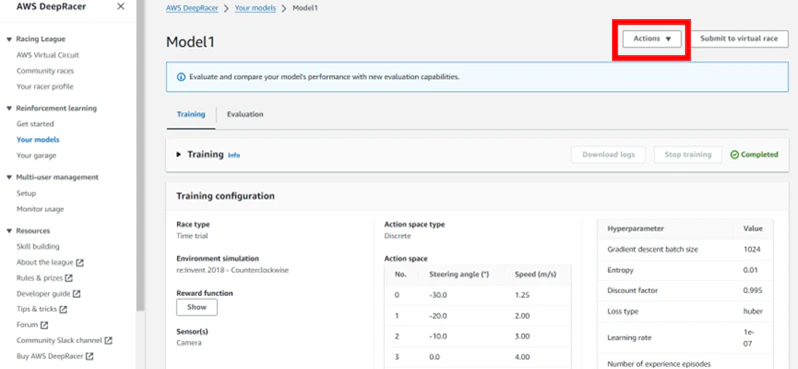The image size is (798, 369).
Task: Collapse the Multi-user management section
Action: 9,178
